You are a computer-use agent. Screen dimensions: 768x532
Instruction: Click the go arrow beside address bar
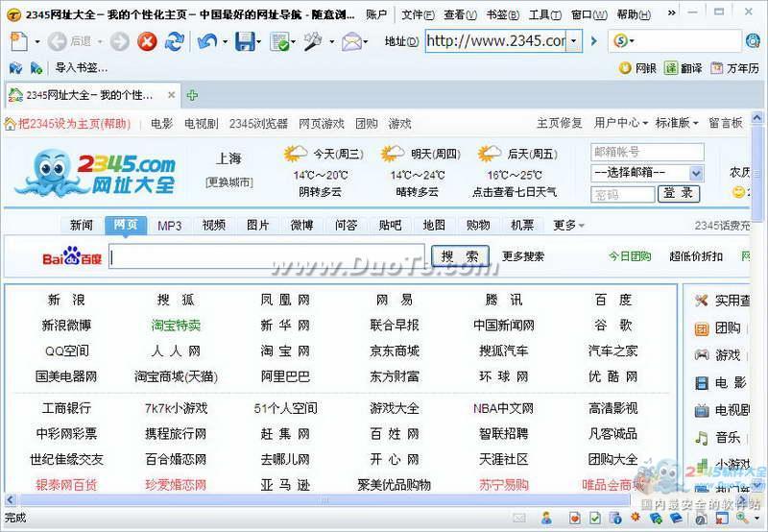(x=594, y=41)
